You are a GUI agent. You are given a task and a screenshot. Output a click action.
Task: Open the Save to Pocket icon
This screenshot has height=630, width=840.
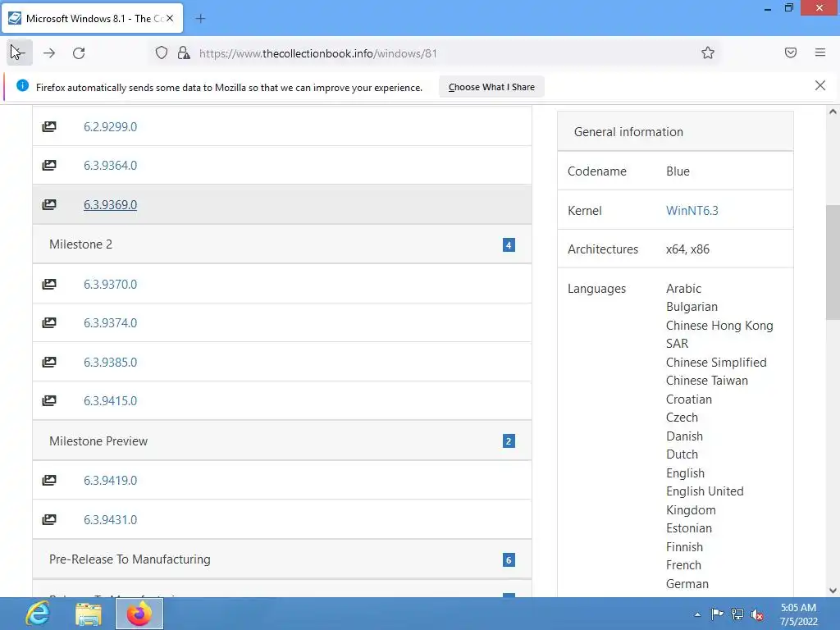click(x=790, y=52)
